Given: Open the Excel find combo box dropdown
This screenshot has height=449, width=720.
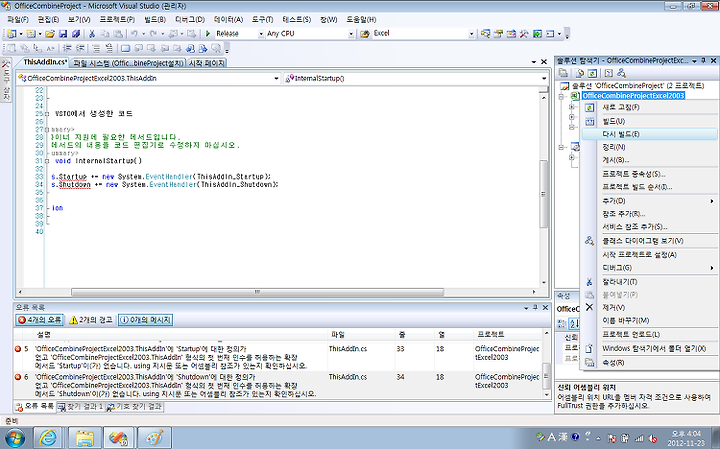Looking at the screenshot, I should click(471, 34).
